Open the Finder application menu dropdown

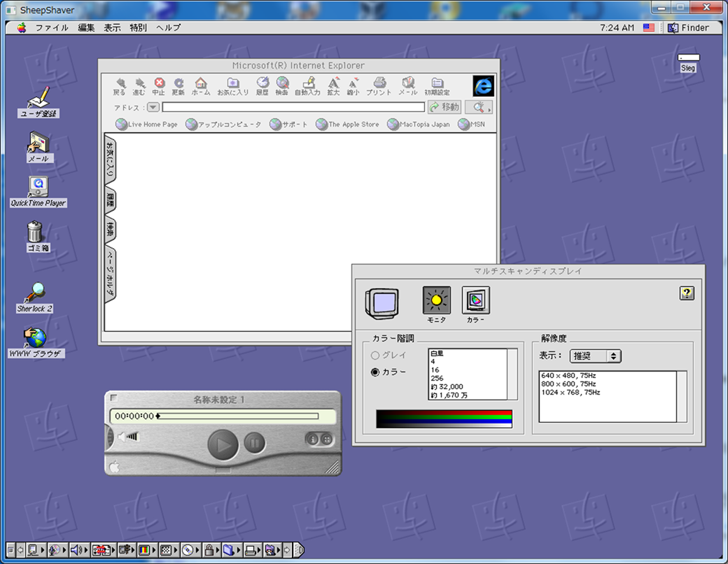pyautogui.click(x=688, y=28)
